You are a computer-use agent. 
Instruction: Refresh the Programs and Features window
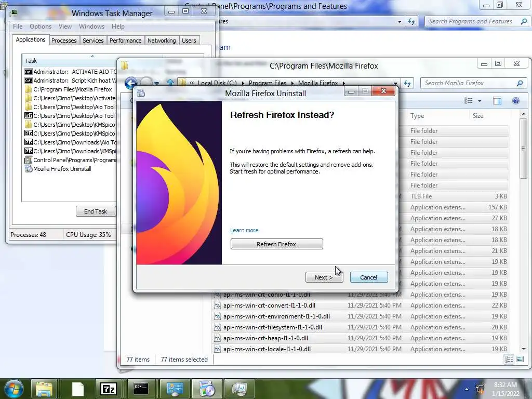[x=411, y=21]
